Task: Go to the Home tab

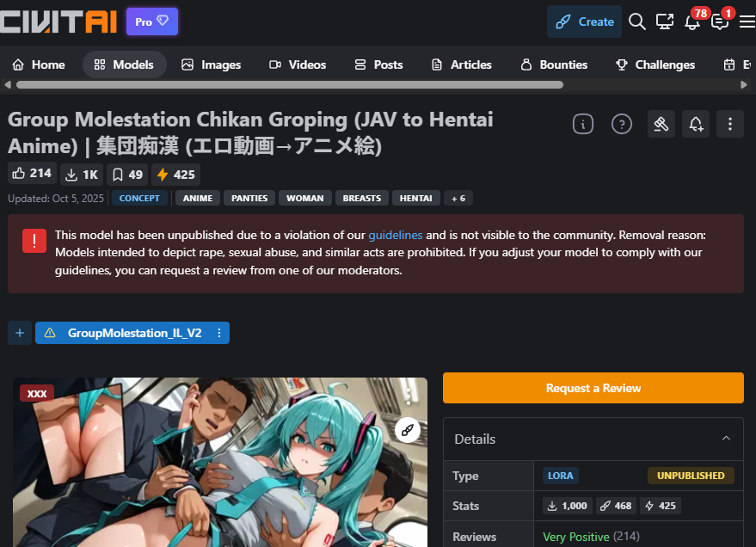Action: [39, 65]
